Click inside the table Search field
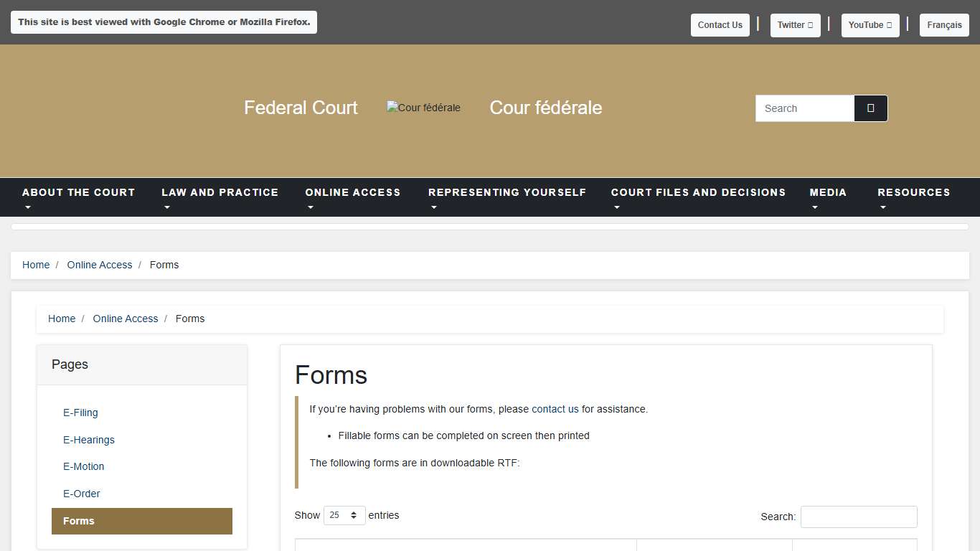The height and width of the screenshot is (551, 980). pyautogui.click(x=859, y=517)
